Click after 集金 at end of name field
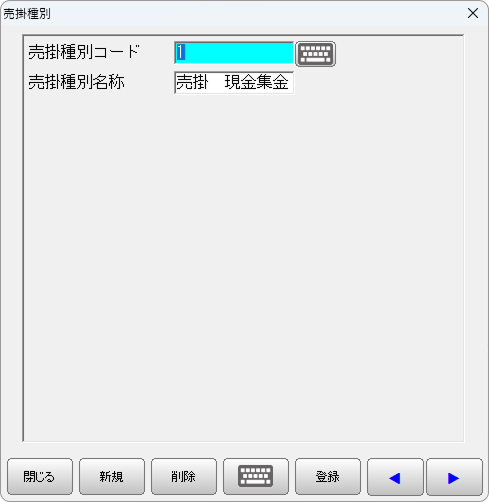This screenshot has height=502, width=489. [291, 82]
